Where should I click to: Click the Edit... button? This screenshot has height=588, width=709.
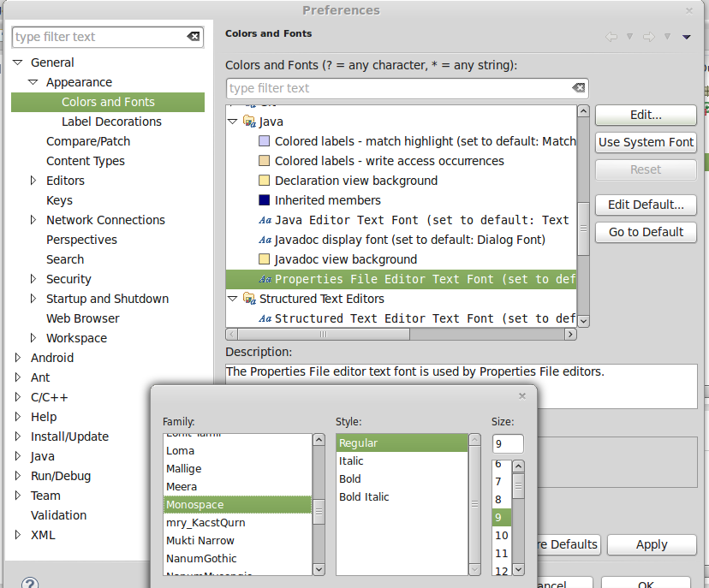click(x=646, y=115)
